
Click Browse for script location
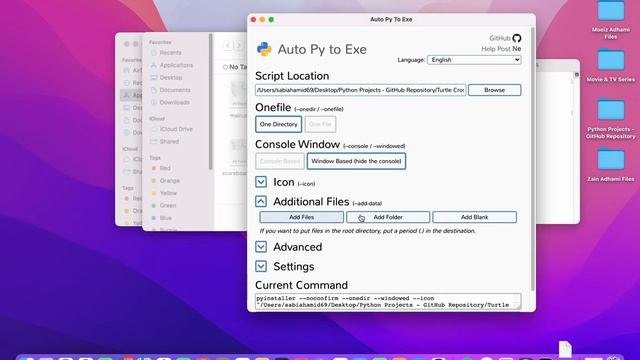coord(494,90)
